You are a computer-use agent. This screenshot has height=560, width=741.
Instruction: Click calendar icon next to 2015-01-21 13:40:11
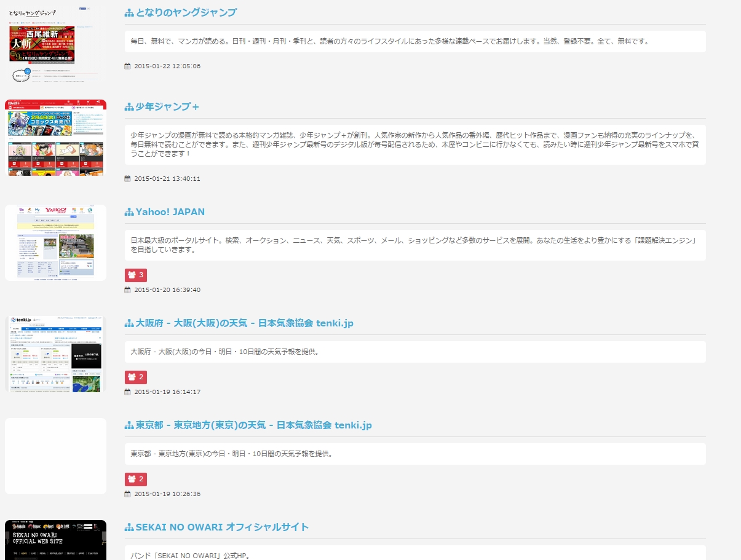click(128, 178)
